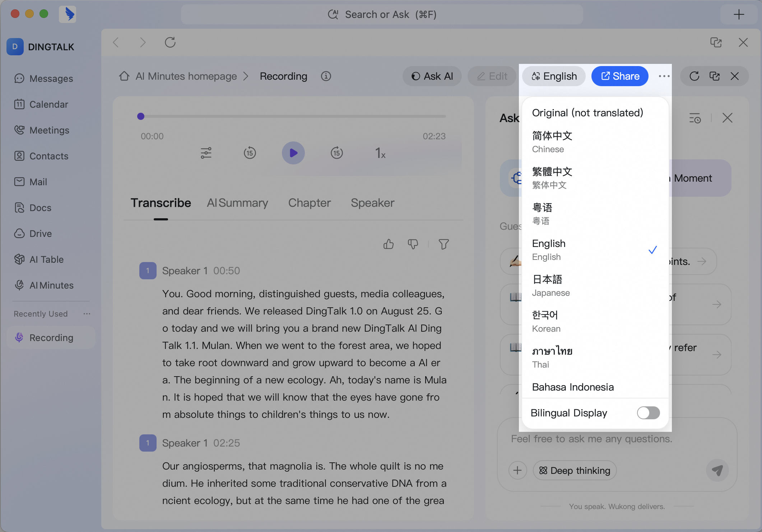Choose 粤语 Cantonese translation
762x532 pixels.
595,214
